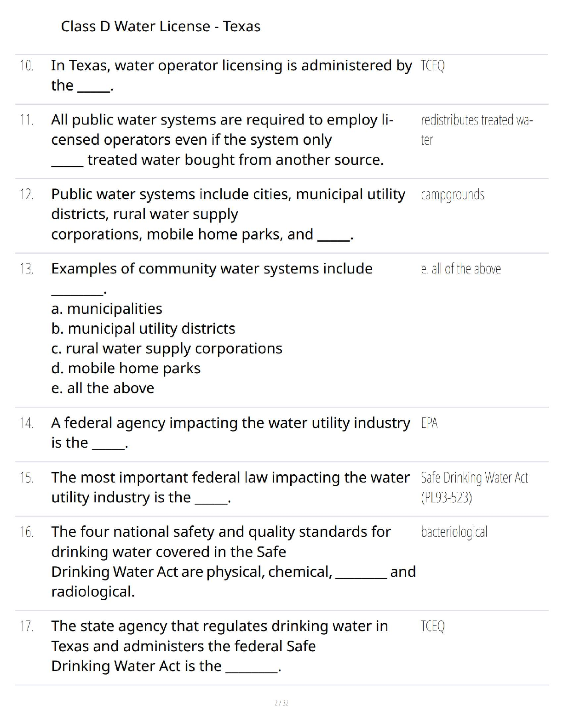The height and width of the screenshot is (728, 563).
Task: Choose option 'd. mobile home parks'
Action: (126, 369)
